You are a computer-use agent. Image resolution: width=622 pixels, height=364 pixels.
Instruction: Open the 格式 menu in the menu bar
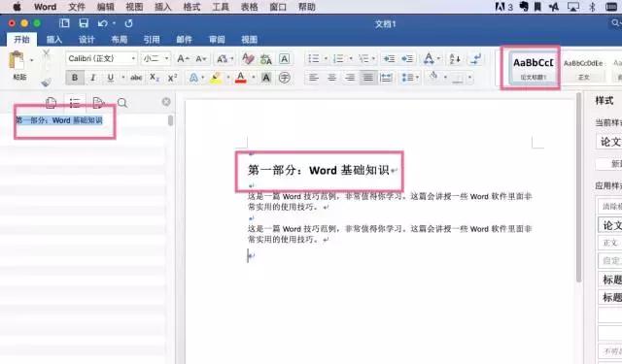coord(192,7)
